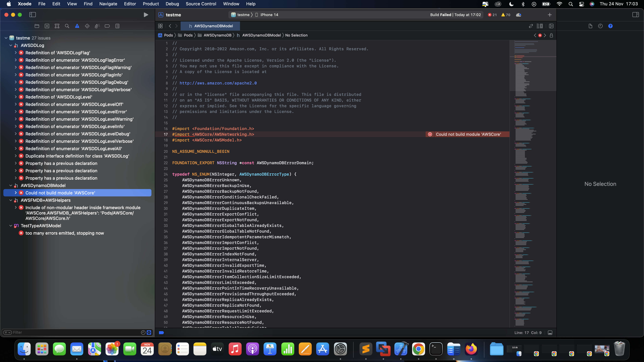644x362 pixels.
Task: Open the Project navigator folder icon
Action: (37, 26)
